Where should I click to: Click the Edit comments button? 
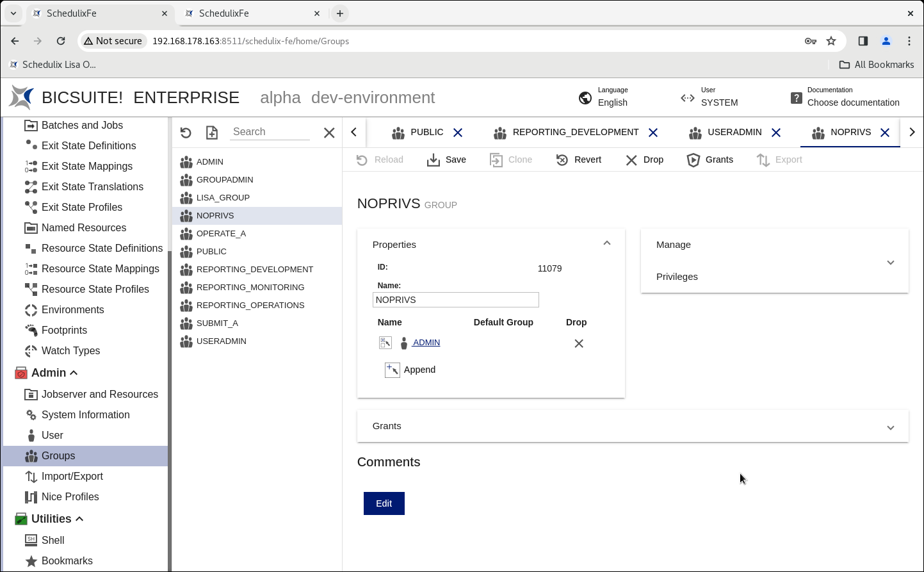pos(384,503)
